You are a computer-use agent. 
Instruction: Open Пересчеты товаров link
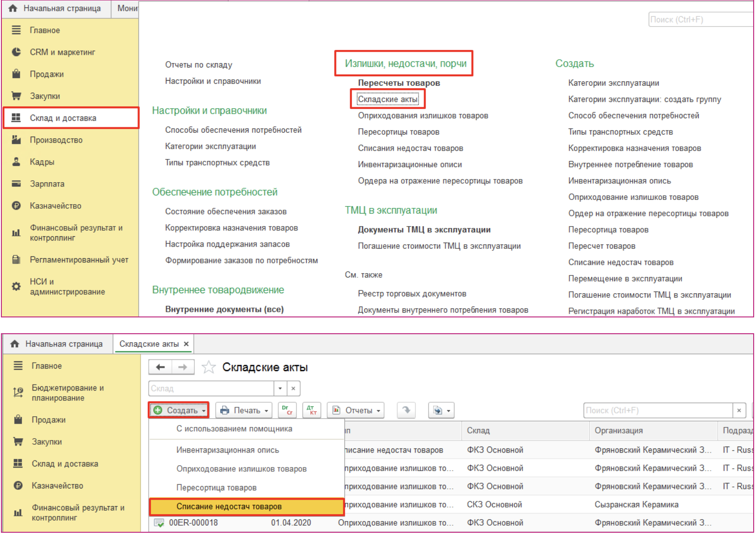399,83
